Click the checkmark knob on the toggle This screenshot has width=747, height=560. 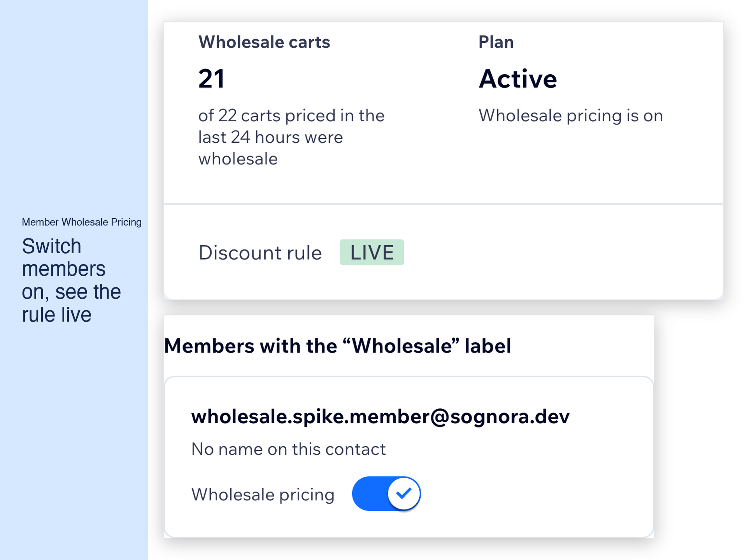coord(404,493)
